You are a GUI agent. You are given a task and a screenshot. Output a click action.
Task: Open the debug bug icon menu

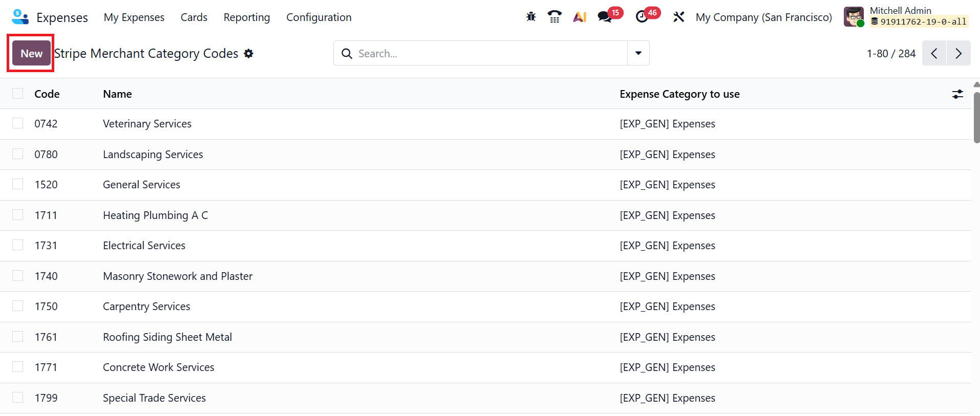tap(531, 17)
